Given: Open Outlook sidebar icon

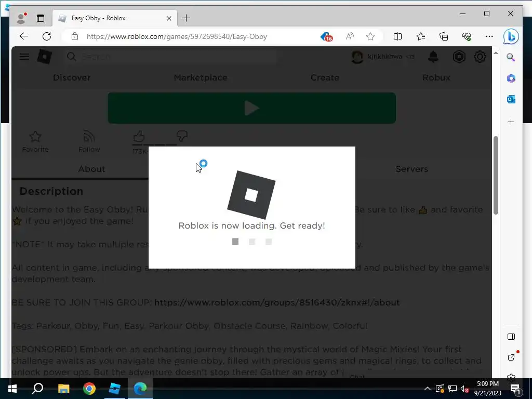Looking at the screenshot, I should 511,99.
